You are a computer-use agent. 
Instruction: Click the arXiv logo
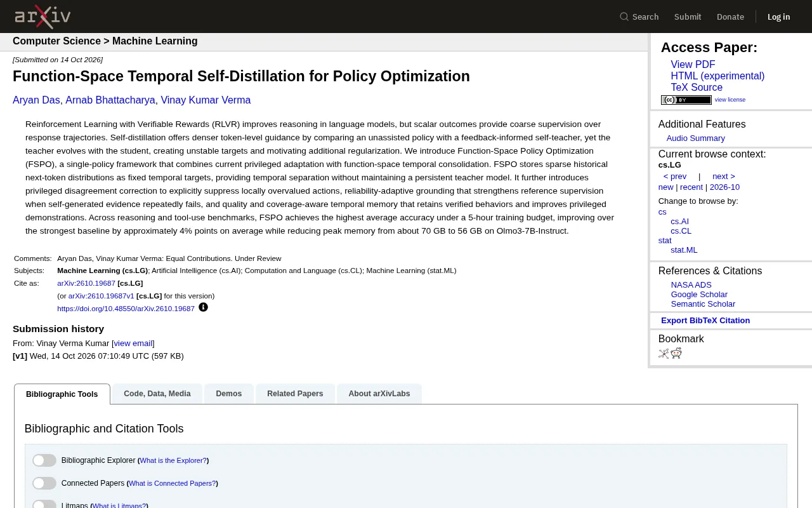(43, 17)
